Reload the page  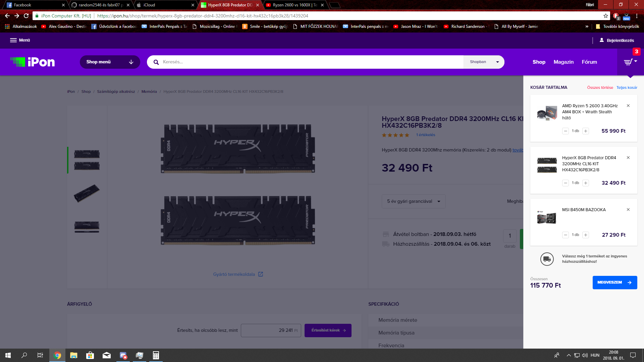coord(26,16)
